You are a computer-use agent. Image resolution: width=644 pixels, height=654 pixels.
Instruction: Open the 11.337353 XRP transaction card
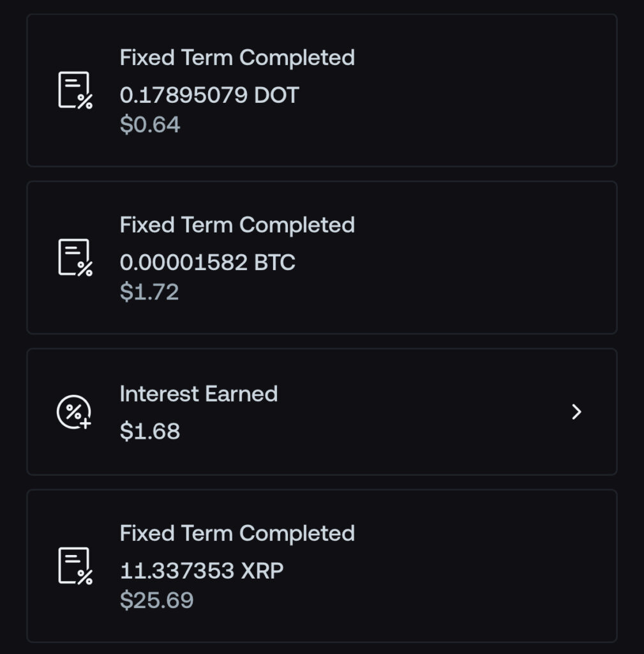[322, 566]
